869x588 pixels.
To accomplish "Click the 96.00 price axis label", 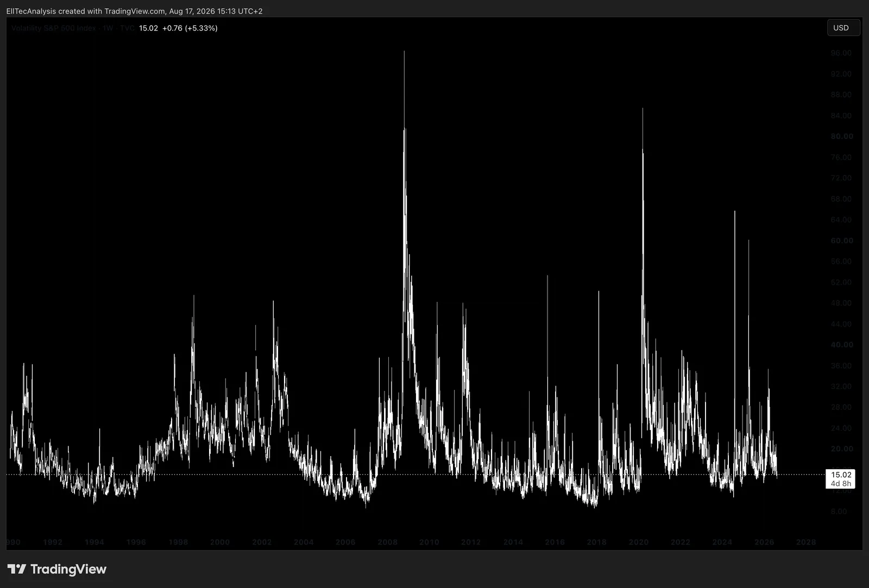I will tap(841, 53).
